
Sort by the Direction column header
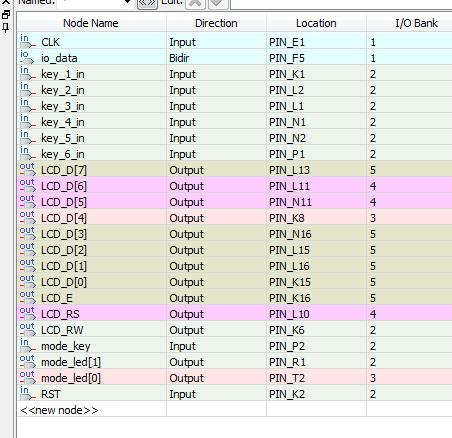pyautogui.click(x=216, y=23)
